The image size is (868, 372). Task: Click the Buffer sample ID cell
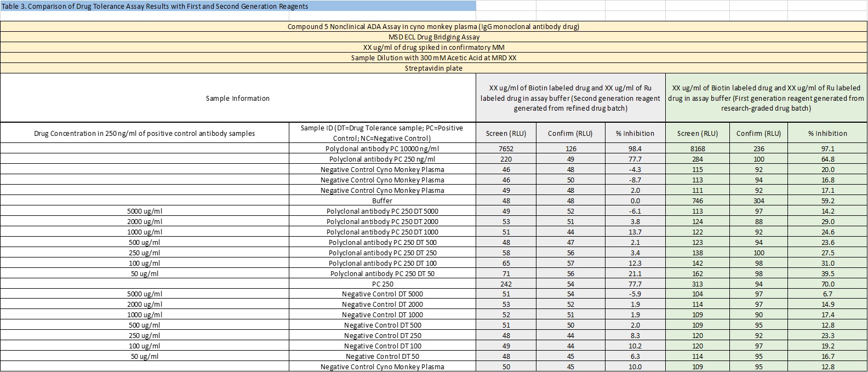tap(382, 201)
